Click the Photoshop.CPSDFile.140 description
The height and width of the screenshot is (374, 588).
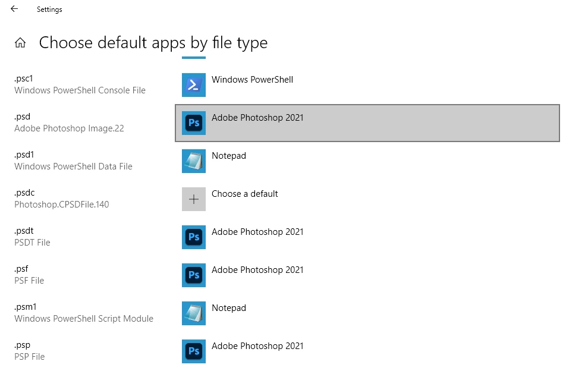coord(61,205)
